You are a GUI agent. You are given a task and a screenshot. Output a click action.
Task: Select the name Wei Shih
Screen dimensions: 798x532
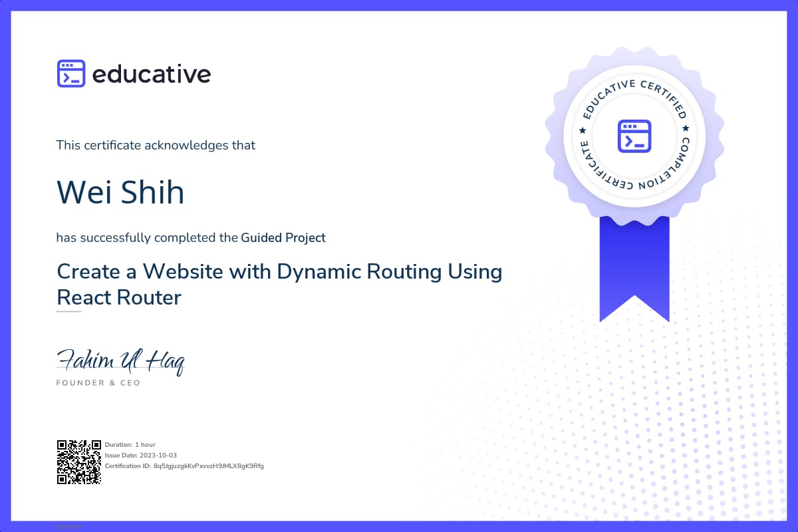[120, 192]
